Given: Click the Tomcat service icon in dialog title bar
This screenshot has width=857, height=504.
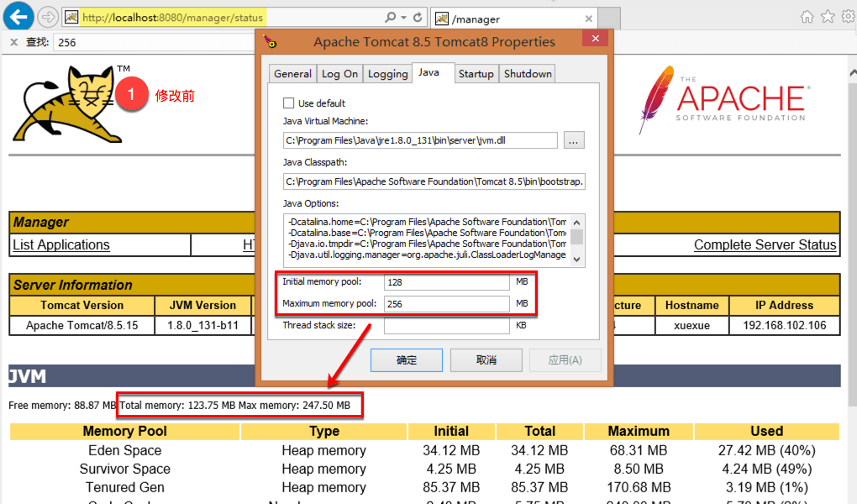Looking at the screenshot, I should tap(271, 39).
